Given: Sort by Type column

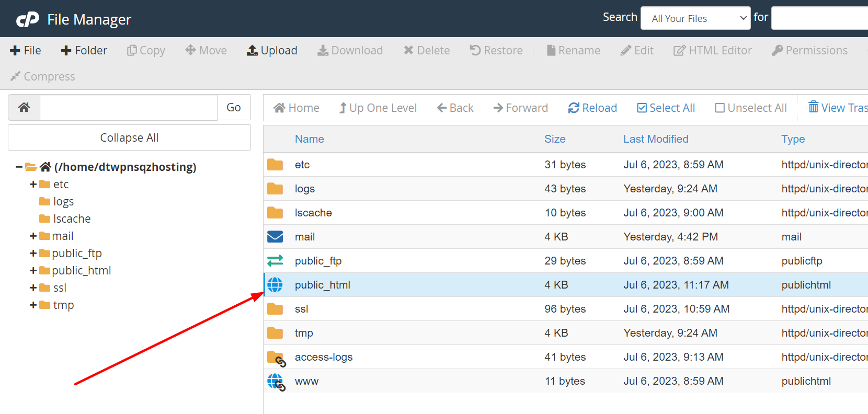Looking at the screenshot, I should tap(793, 139).
